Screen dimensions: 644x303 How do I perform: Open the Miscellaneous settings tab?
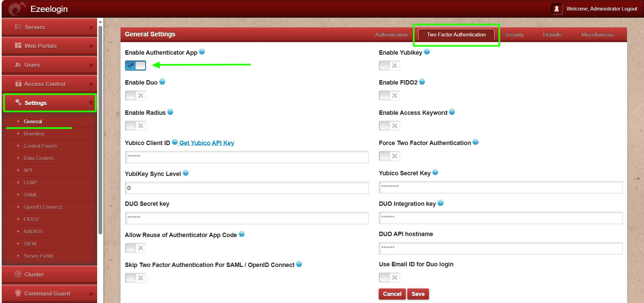(x=597, y=35)
